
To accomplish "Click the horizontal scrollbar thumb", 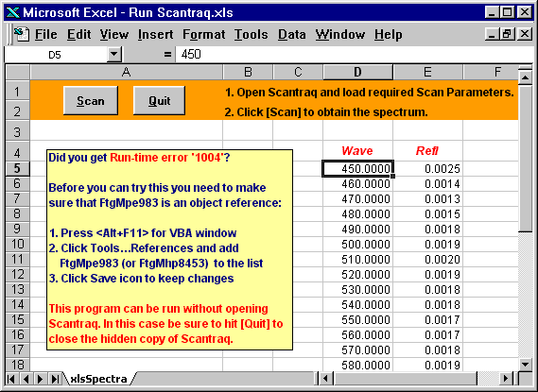I will pyautogui.click(x=405, y=379).
